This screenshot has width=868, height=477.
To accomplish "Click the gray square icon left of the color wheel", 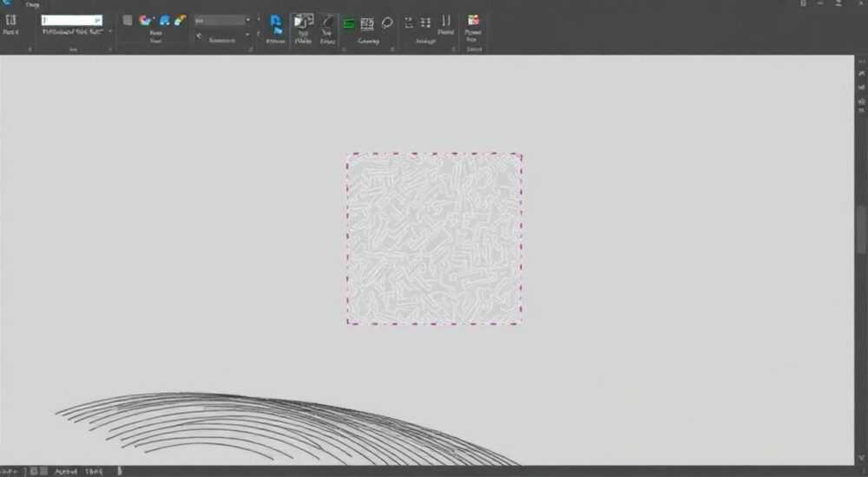I will (128, 21).
